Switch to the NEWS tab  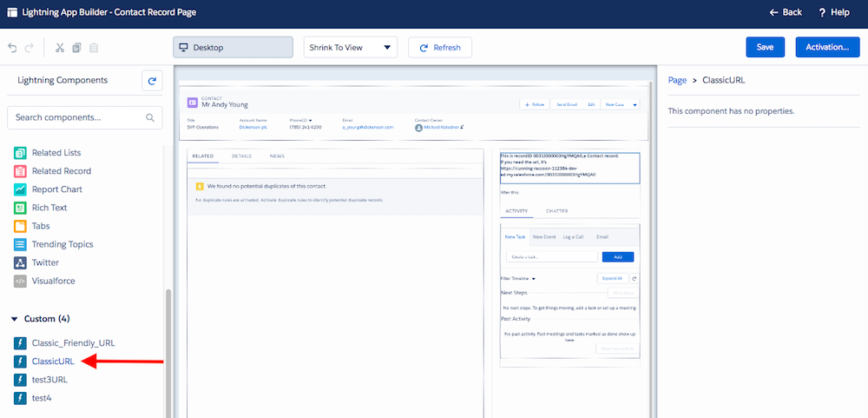tap(278, 156)
